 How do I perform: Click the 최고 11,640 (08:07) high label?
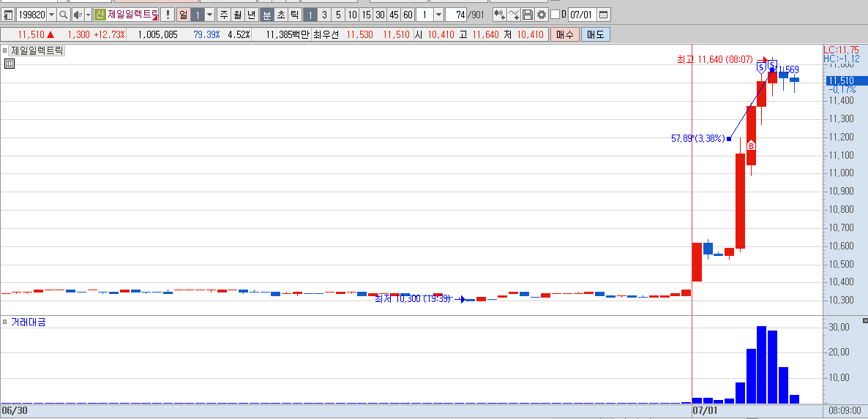coord(714,59)
